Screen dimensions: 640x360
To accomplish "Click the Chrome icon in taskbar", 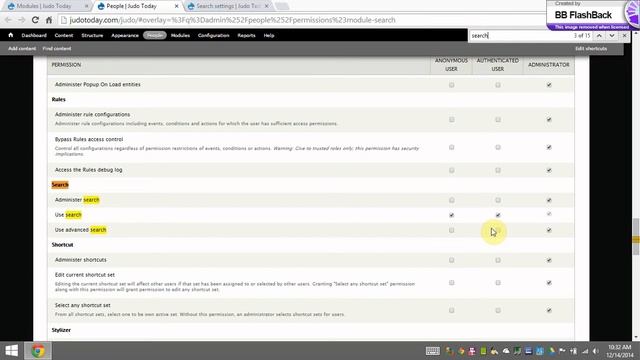I will coord(38,351).
